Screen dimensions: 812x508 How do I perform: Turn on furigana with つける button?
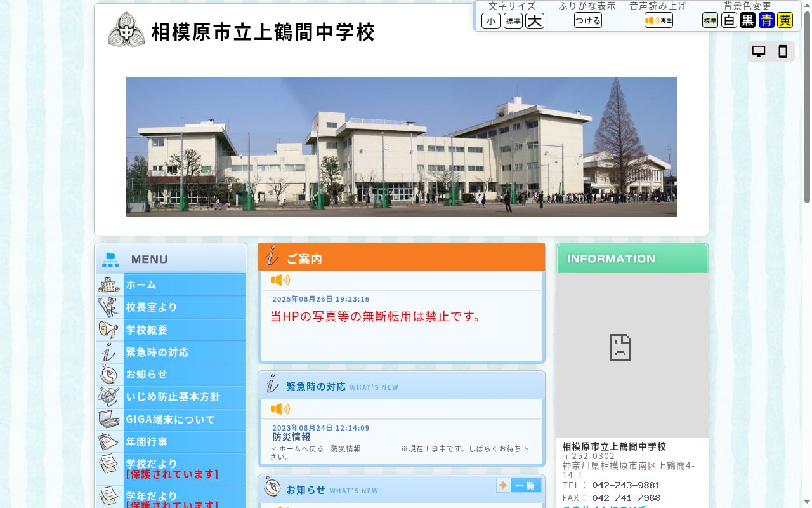(x=588, y=20)
